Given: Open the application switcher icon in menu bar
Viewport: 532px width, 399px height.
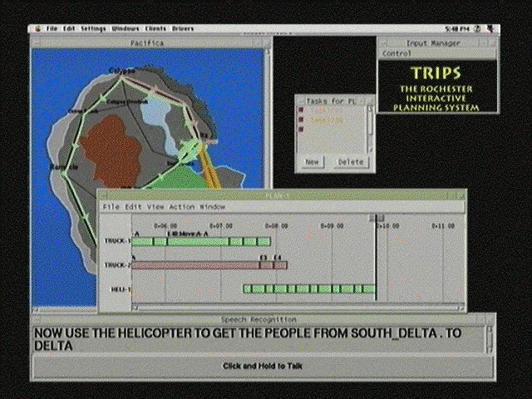Looking at the screenshot, I should pos(490,29).
